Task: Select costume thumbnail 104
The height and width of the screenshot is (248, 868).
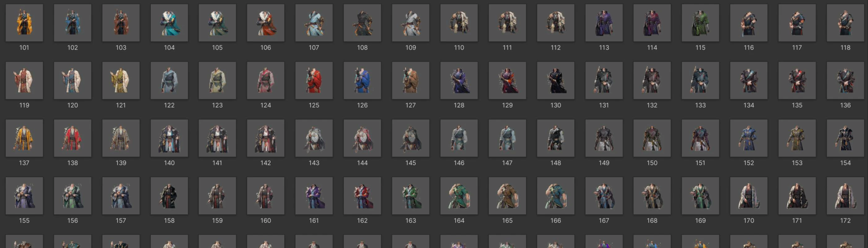Action: pyautogui.click(x=169, y=23)
